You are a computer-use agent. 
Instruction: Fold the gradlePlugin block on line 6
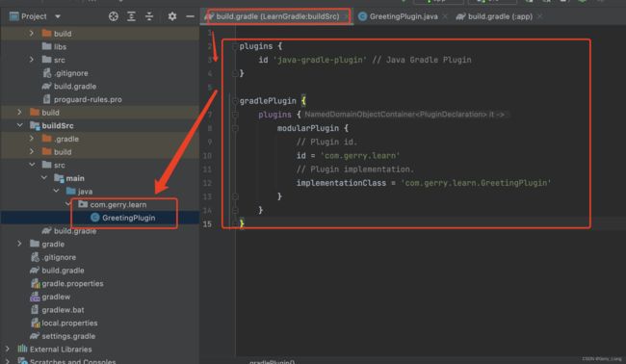(235, 101)
